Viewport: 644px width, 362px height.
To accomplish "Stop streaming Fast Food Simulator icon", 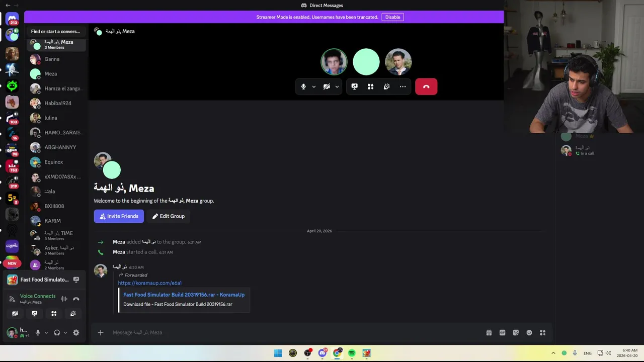I will (x=76, y=280).
